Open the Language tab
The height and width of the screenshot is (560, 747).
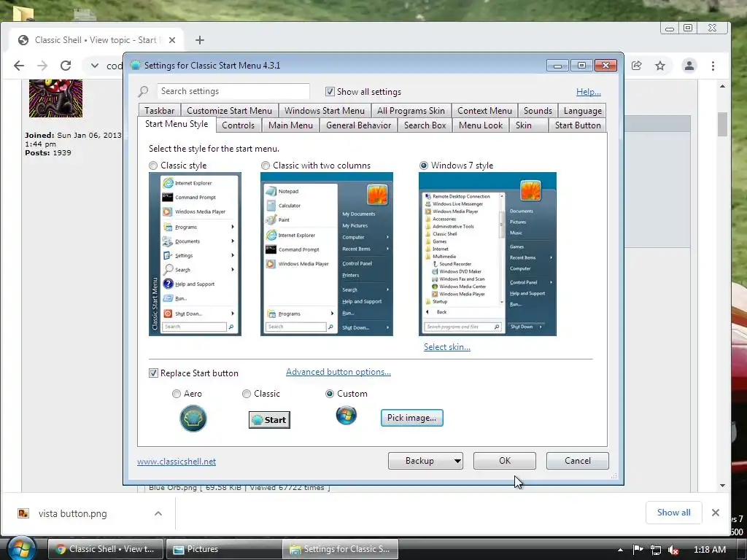pyautogui.click(x=583, y=111)
